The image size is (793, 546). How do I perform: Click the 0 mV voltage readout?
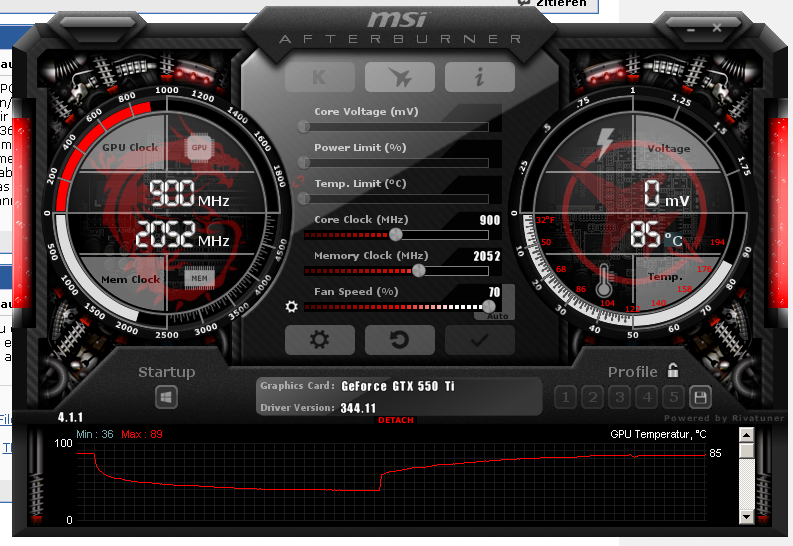(667, 194)
